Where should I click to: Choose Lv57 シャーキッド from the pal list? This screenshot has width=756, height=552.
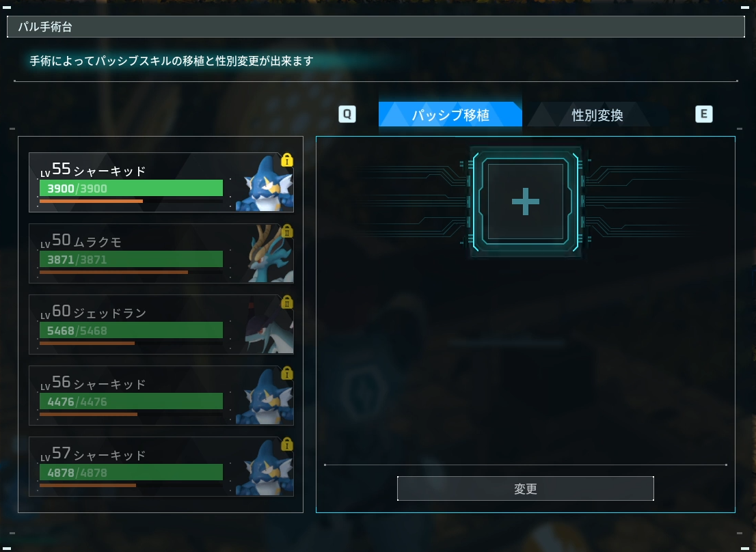pyautogui.click(x=161, y=467)
